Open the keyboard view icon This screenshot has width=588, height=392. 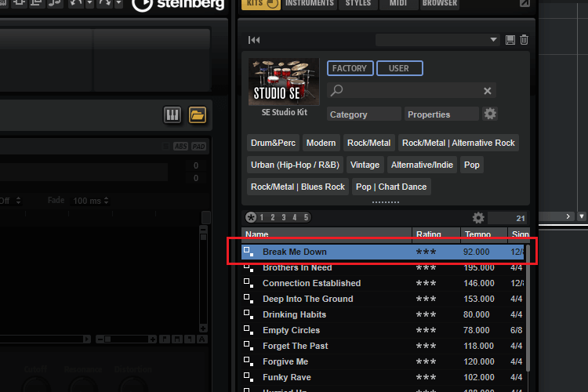(172, 114)
